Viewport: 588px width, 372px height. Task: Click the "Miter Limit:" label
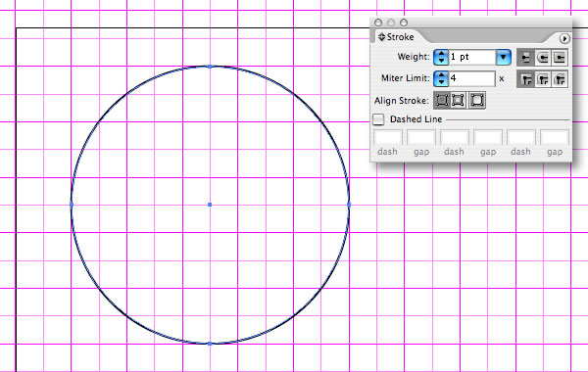406,78
